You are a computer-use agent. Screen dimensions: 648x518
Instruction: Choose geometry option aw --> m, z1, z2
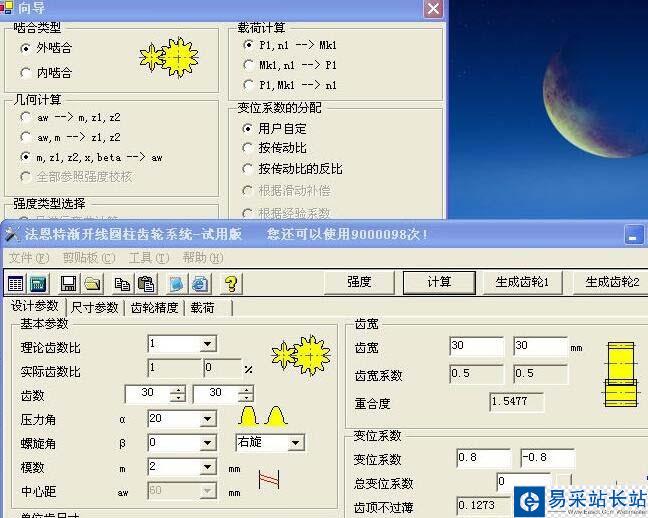(x=25, y=117)
